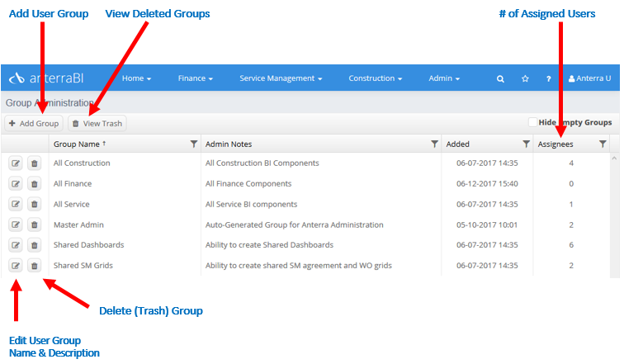Image resolution: width=624 pixels, height=364 pixels.
Task: Edit the Master Admin group
Action: [16, 225]
